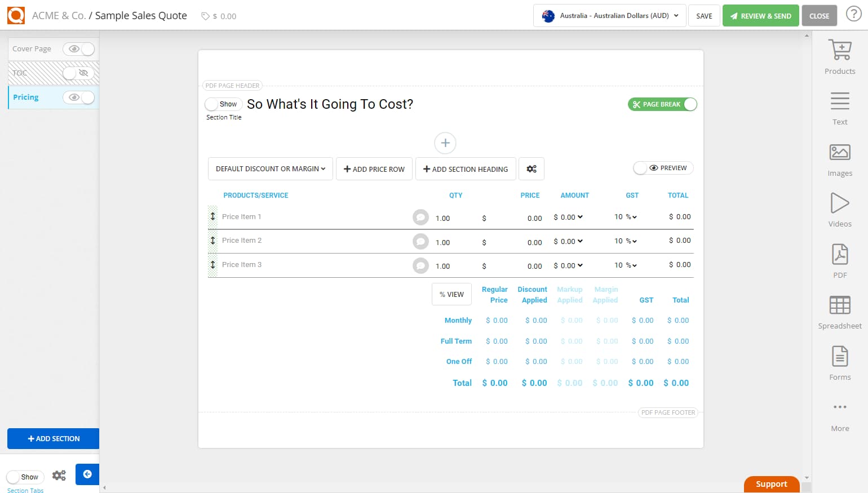Switch to the Pricing section tab
The height and width of the screenshot is (493, 868).
point(25,97)
